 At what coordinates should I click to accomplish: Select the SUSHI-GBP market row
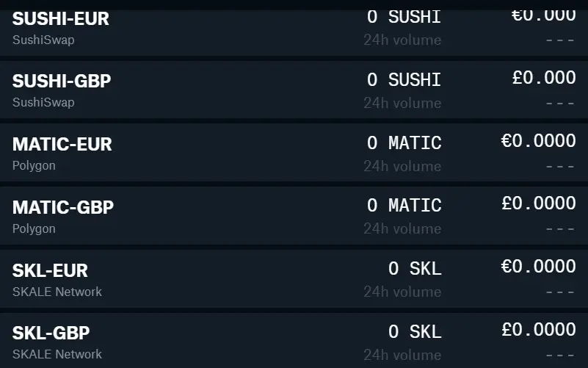(x=294, y=90)
